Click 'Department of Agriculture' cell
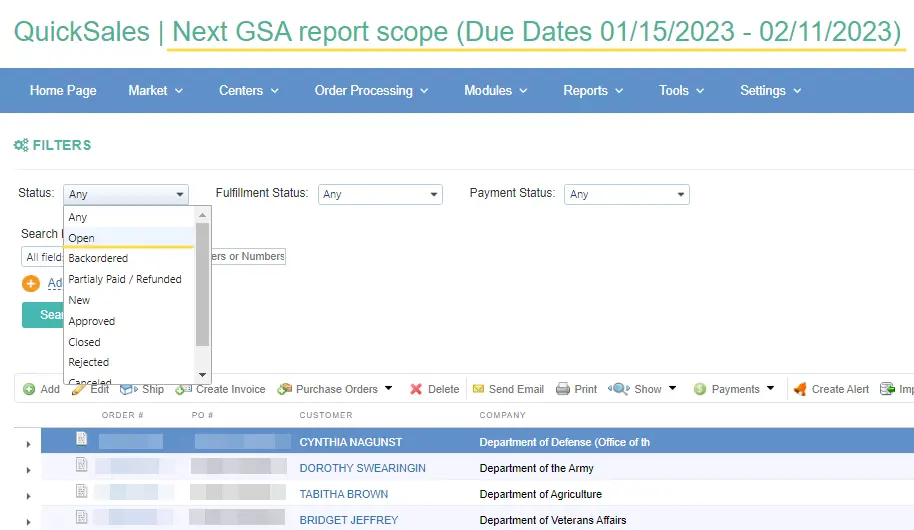 (x=540, y=494)
